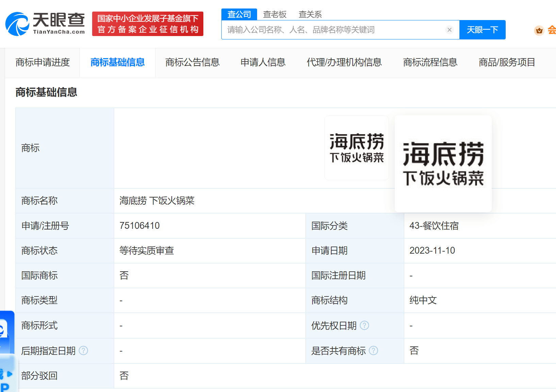Click the red 国家中小企业发展子基金 banner
The height and width of the screenshot is (392, 556).
point(148,24)
